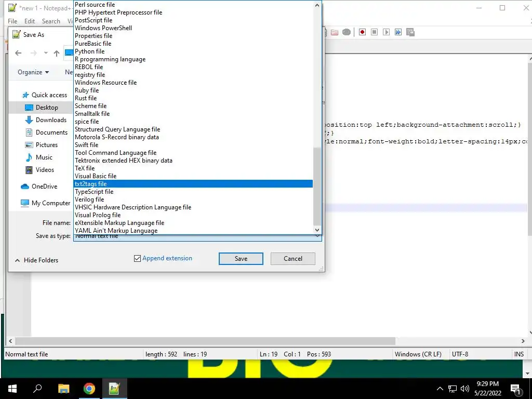Select Tool Command Language file entry
This screenshot has width=532, height=399.
[193, 153]
